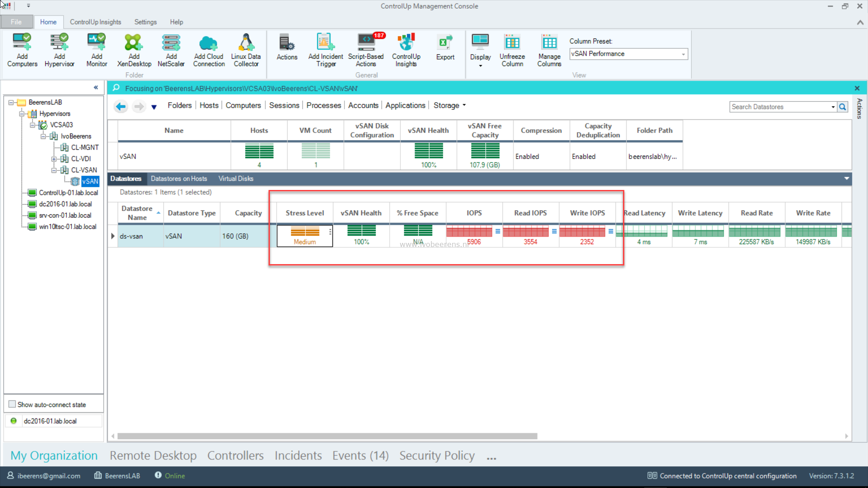This screenshot has width=868, height=488.
Task: Open the Settings ribbon tab
Action: coord(146,22)
